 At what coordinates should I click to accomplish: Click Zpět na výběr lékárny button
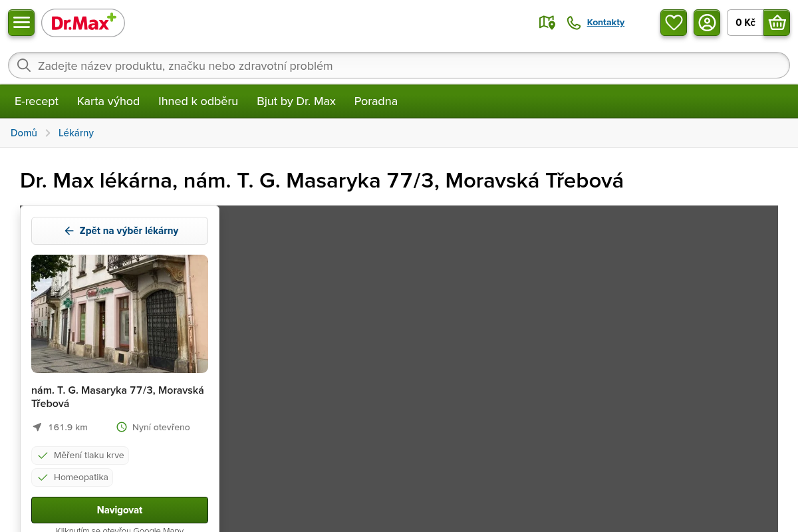click(x=120, y=231)
